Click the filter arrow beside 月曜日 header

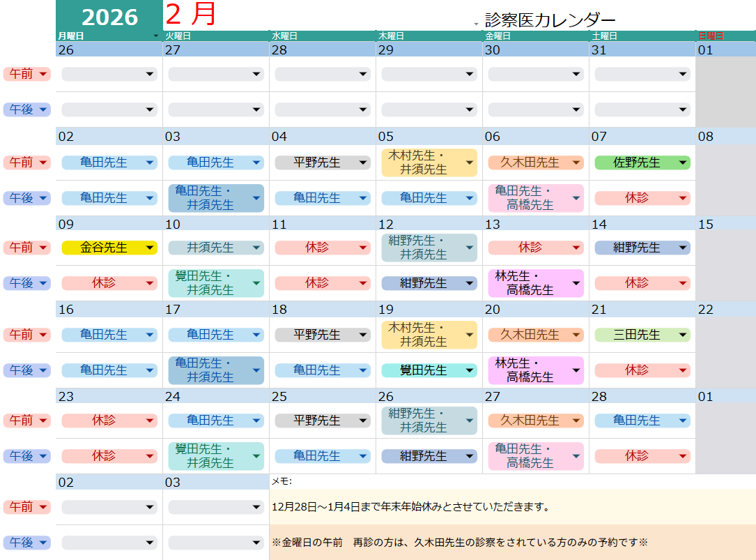(x=156, y=36)
